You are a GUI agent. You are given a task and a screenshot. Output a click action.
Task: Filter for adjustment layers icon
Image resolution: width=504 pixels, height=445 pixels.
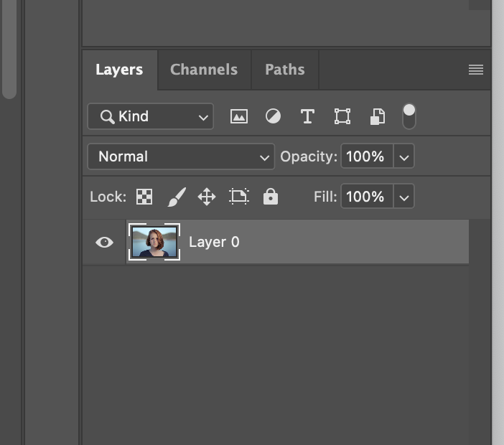click(x=273, y=116)
